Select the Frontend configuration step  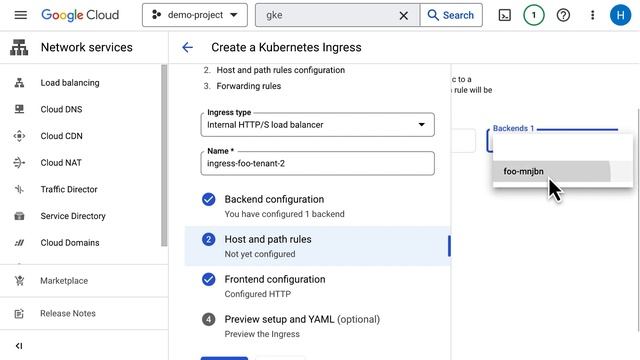coord(318,286)
